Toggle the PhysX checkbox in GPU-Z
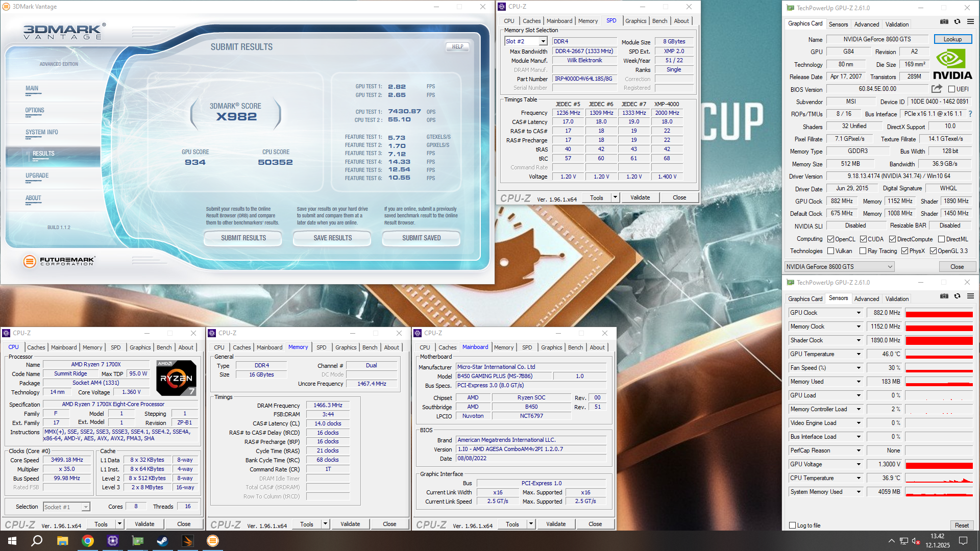The height and width of the screenshot is (551, 980). point(904,251)
